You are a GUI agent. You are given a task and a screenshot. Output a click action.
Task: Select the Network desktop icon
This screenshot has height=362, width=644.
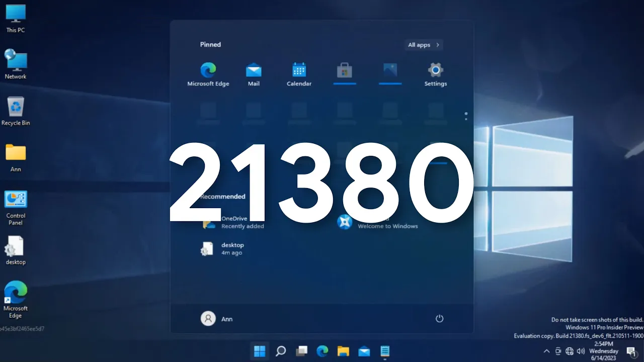point(16,64)
